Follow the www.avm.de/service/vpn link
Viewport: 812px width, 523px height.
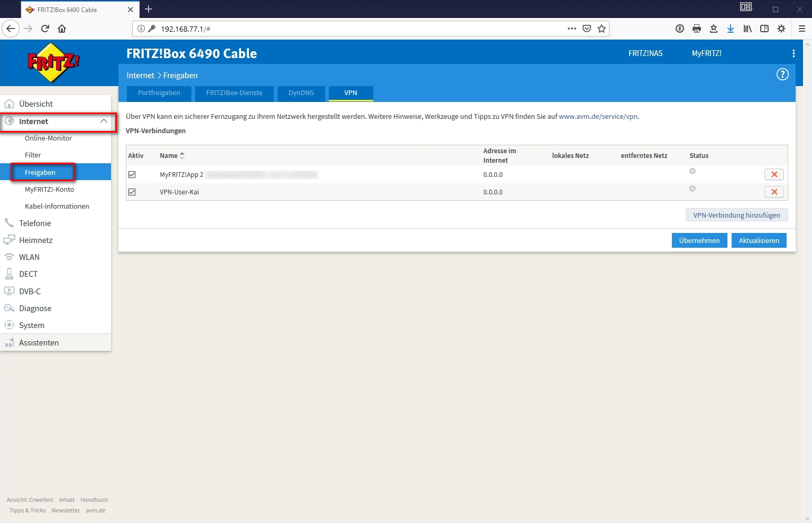pos(598,117)
